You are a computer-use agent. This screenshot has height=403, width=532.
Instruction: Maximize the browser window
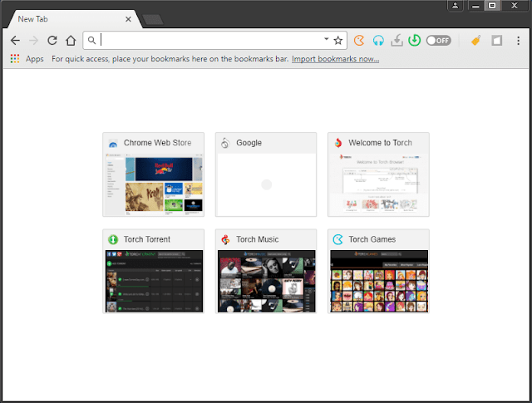[492, 6]
